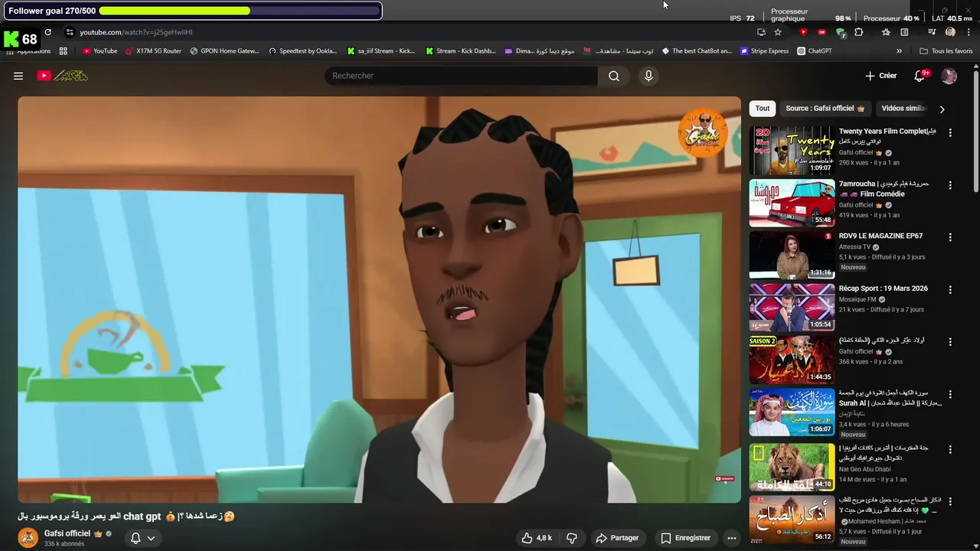Open the 7amroucha red car thumbnail

[x=792, y=203]
